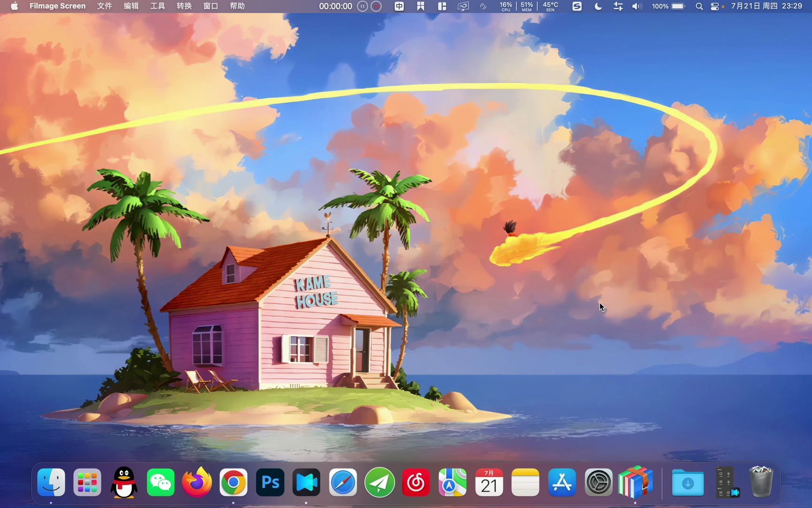Image resolution: width=812 pixels, height=508 pixels.
Task: Open Control Center
Action: [715, 6]
